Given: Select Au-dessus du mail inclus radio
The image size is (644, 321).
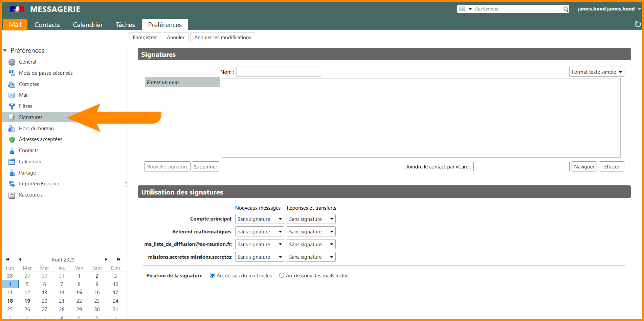Looking at the screenshot, I should (x=213, y=275).
